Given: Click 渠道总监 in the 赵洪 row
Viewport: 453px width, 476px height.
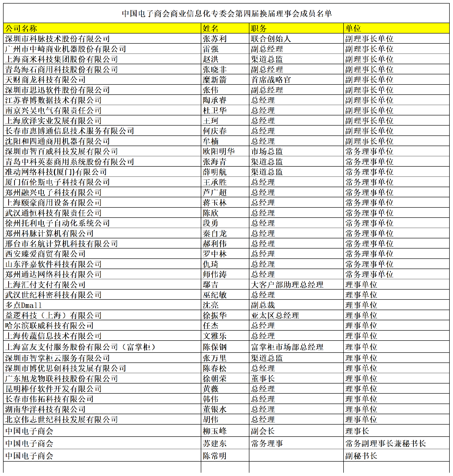Looking at the screenshot, I should (x=296, y=59).
